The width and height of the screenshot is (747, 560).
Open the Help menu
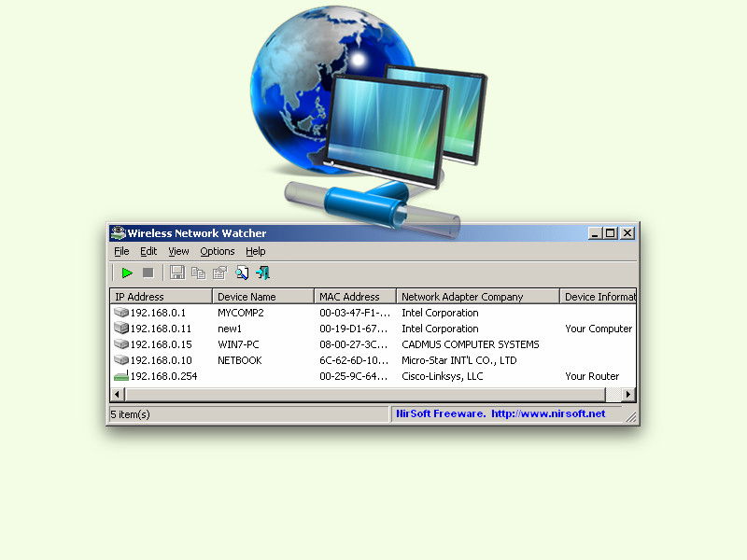coord(255,251)
